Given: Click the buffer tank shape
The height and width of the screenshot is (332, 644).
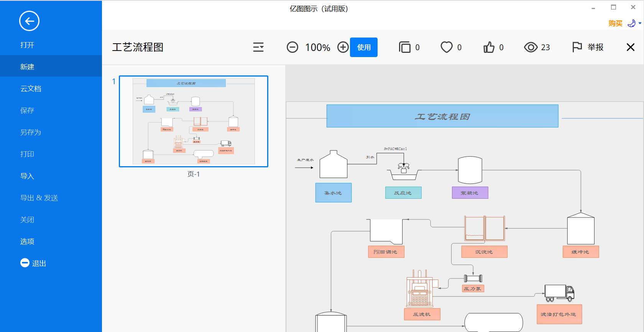Looking at the screenshot, I should [x=581, y=229].
